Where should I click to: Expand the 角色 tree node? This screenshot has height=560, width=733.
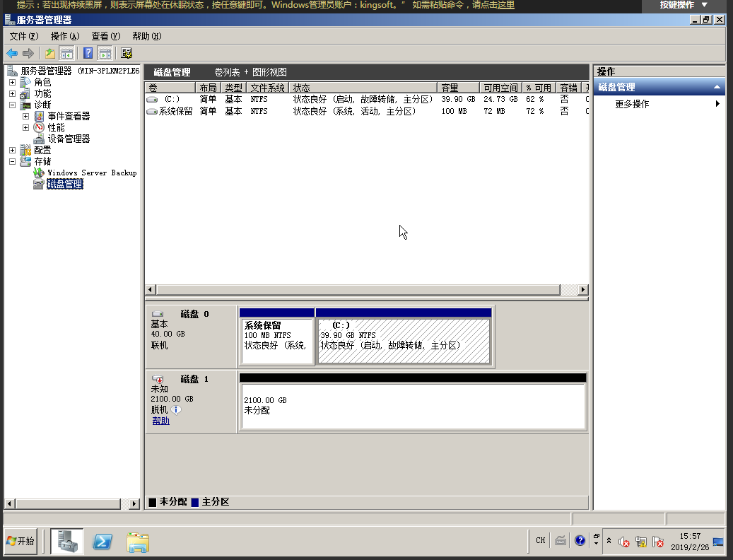click(12, 83)
